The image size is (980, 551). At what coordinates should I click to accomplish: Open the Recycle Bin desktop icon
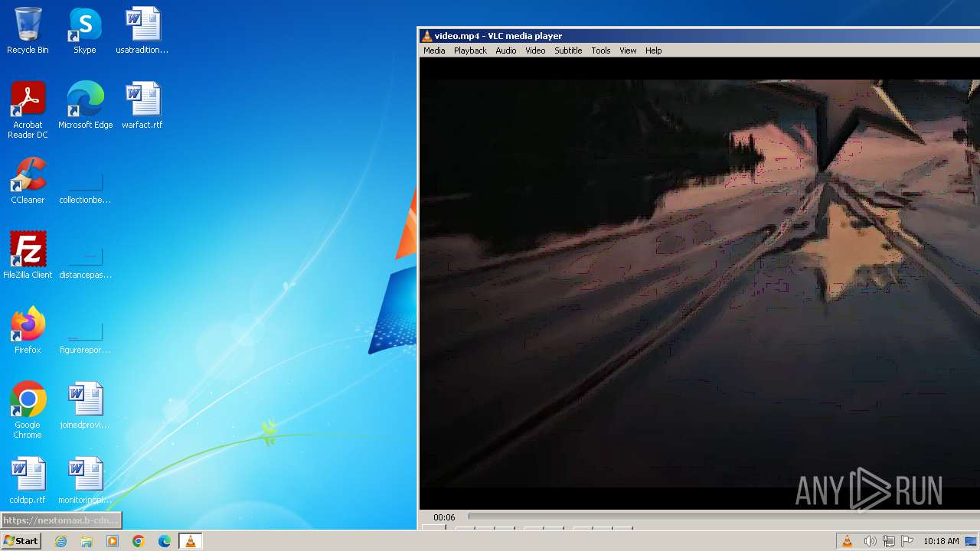[x=28, y=31]
